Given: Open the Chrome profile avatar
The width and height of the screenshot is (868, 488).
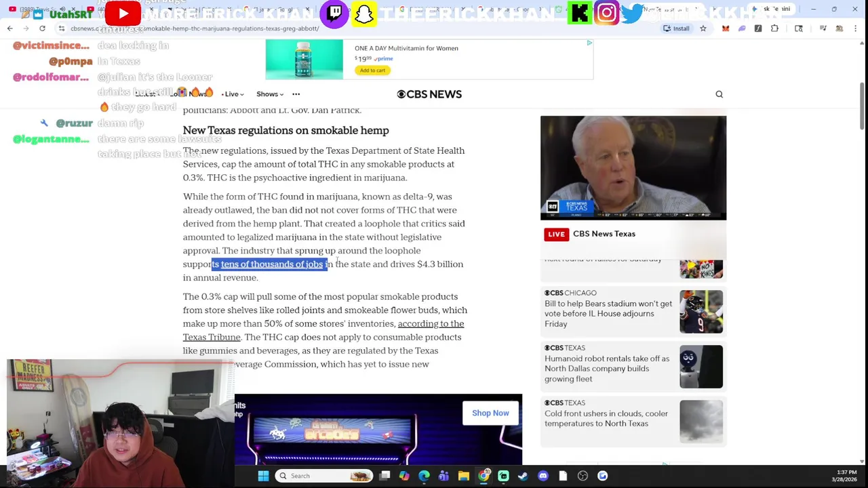Looking at the screenshot, I should point(840,28).
